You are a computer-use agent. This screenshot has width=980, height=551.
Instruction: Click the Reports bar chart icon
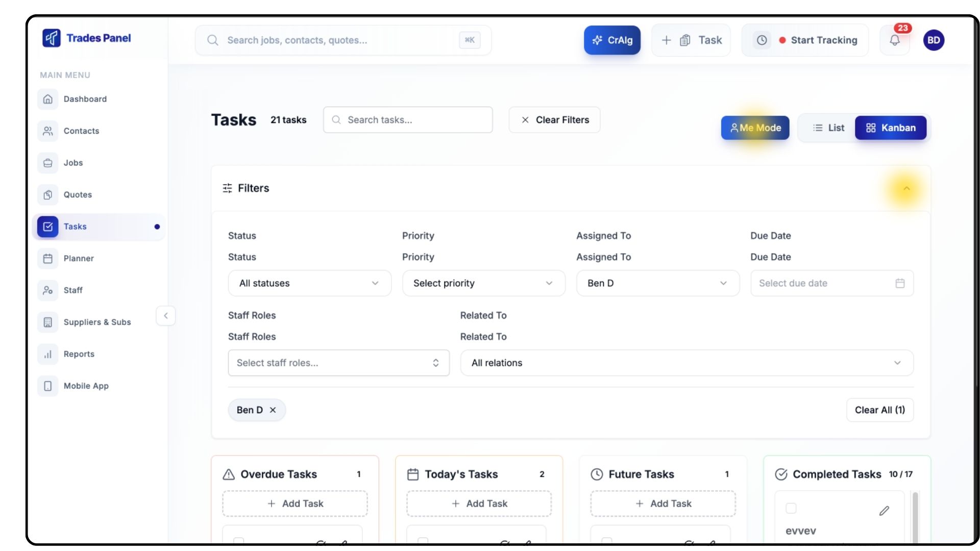tap(48, 354)
